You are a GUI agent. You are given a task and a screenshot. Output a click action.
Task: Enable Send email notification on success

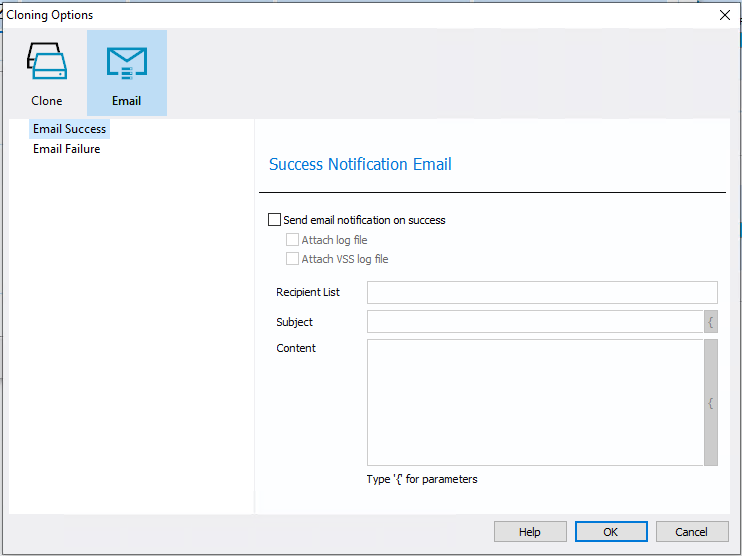click(x=275, y=220)
